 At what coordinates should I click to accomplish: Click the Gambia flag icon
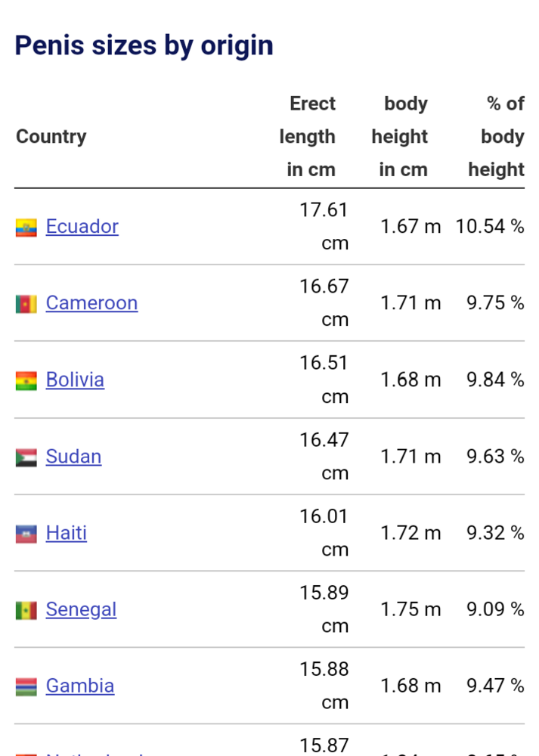pyautogui.click(x=26, y=686)
